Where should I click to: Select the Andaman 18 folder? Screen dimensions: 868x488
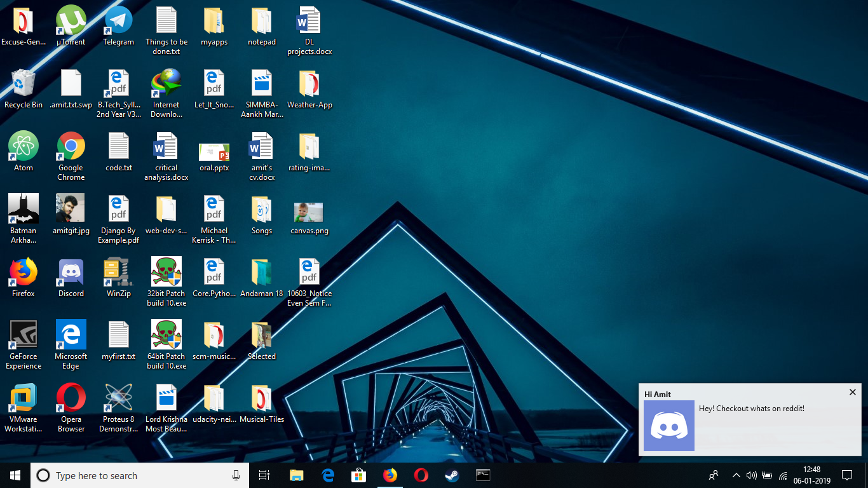tap(262, 278)
